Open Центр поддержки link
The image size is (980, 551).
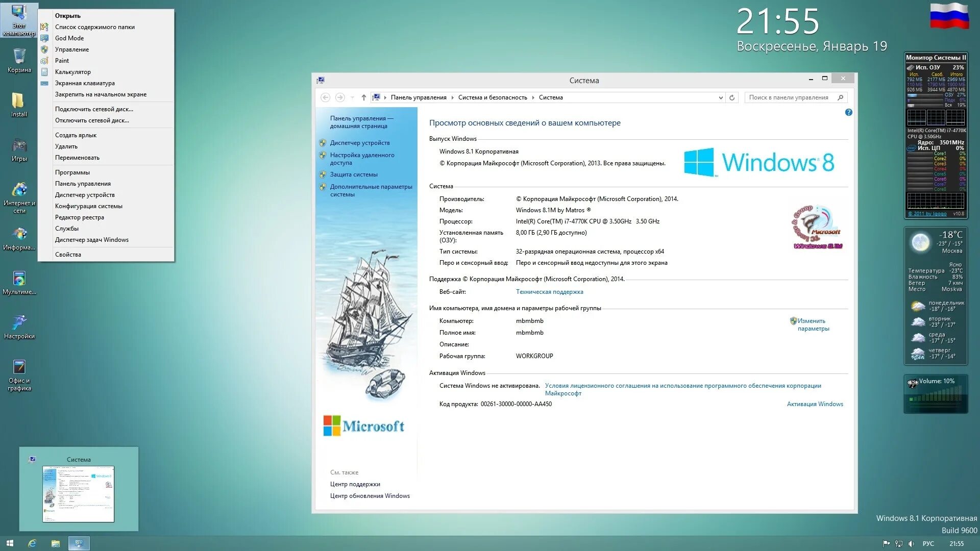click(x=355, y=484)
